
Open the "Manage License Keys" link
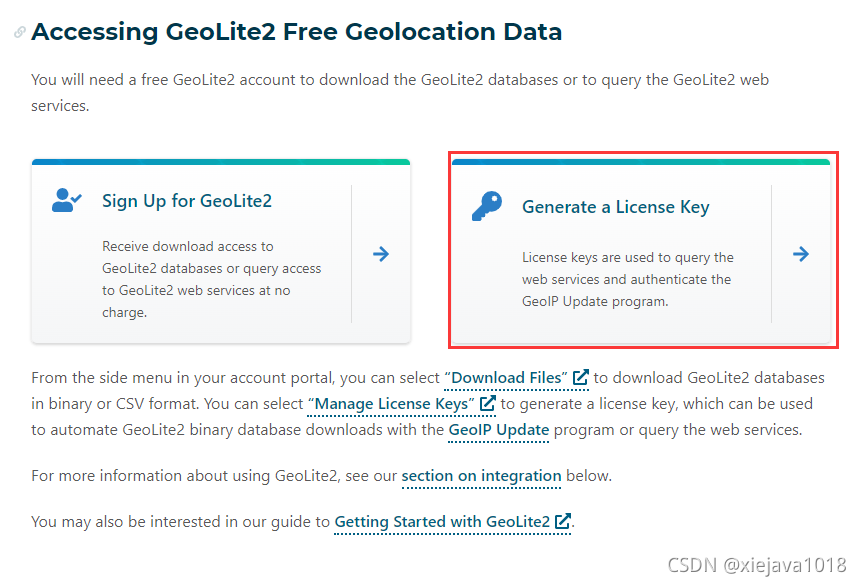pyautogui.click(x=390, y=404)
